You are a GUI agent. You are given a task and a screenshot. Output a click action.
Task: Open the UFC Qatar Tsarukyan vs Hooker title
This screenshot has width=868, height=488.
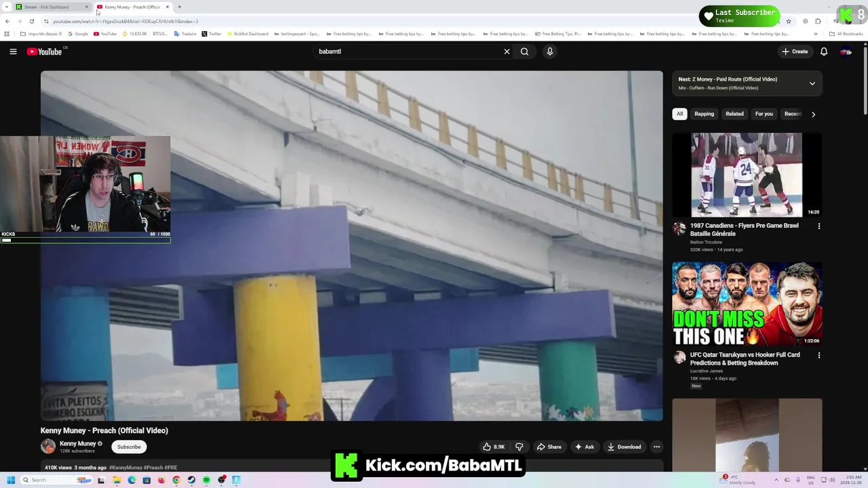point(745,359)
